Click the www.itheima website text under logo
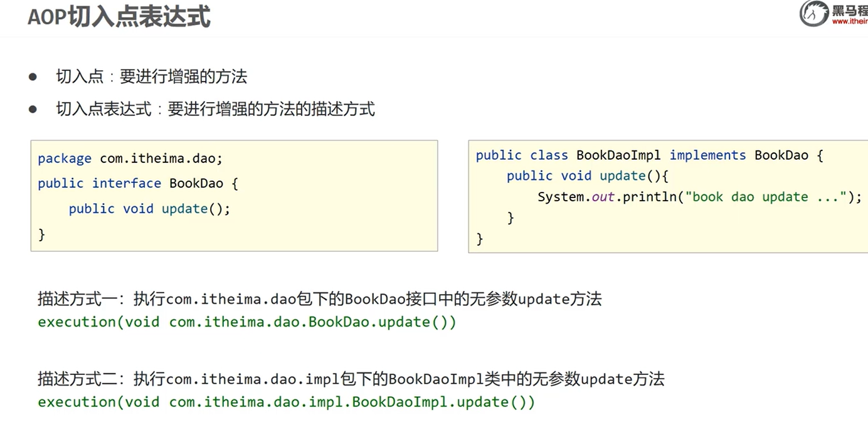 tap(850, 21)
